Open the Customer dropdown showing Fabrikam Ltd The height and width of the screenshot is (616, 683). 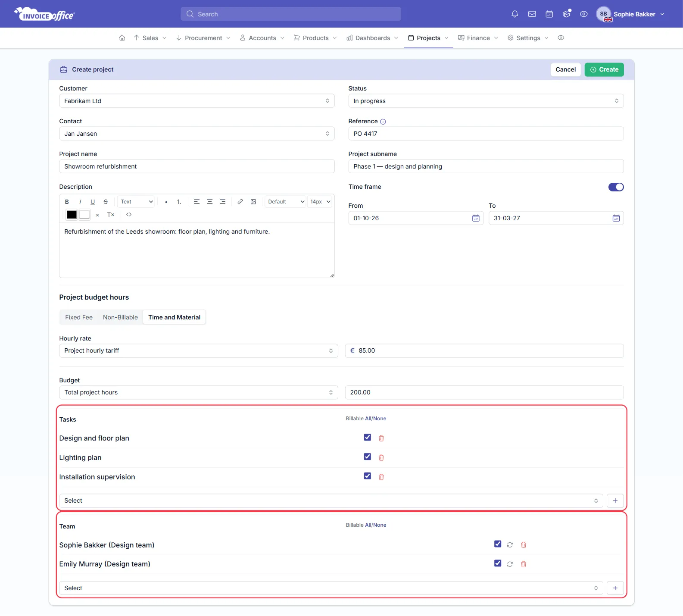(197, 101)
